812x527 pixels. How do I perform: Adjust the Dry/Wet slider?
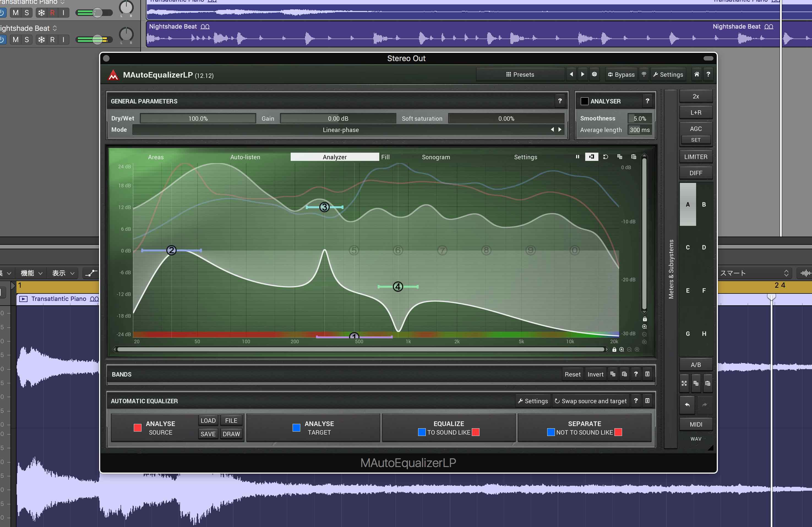(198, 119)
